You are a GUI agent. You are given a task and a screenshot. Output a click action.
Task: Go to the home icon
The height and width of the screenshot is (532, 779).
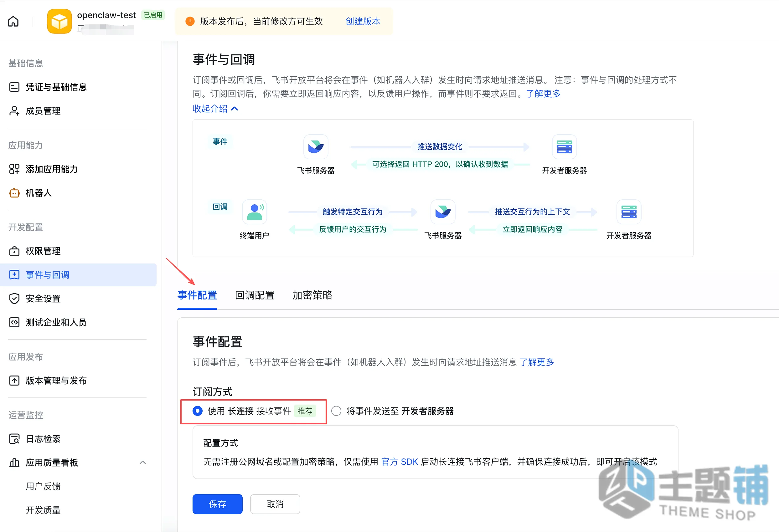tap(13, 22)
